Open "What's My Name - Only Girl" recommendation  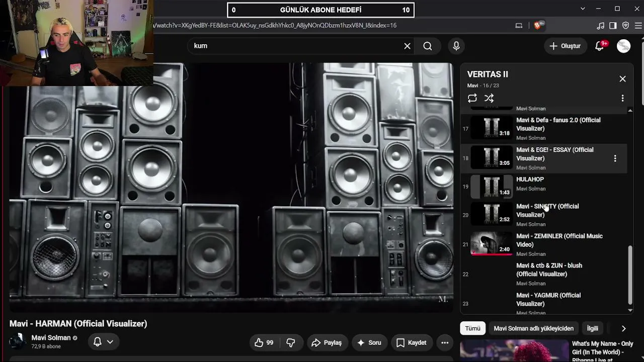tap(603, 350)
